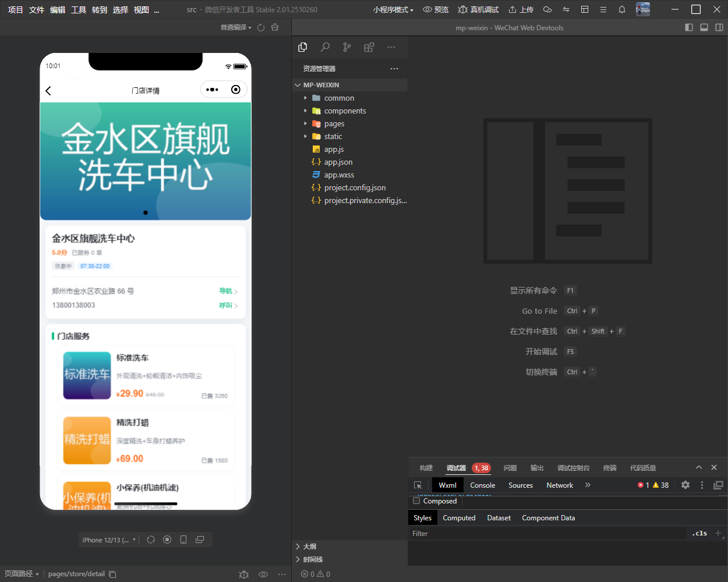
Task: Expand the components folder
Action: [305, 111]
